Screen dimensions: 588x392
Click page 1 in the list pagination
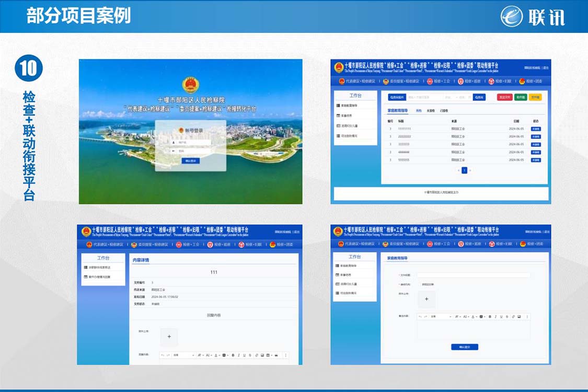click(464, 170)
